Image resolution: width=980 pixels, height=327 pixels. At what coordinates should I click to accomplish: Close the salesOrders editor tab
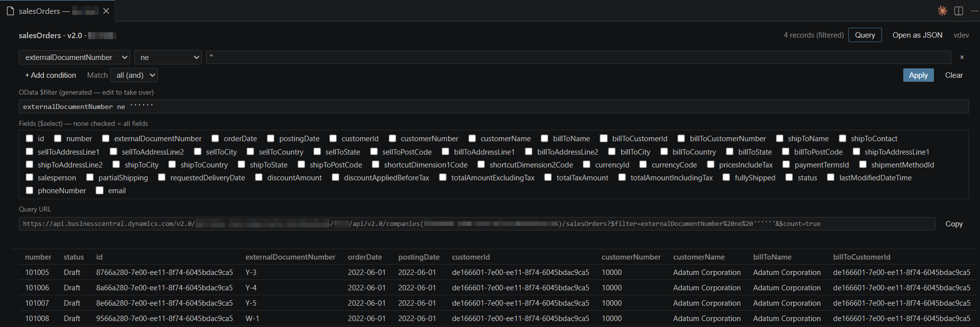106,11
